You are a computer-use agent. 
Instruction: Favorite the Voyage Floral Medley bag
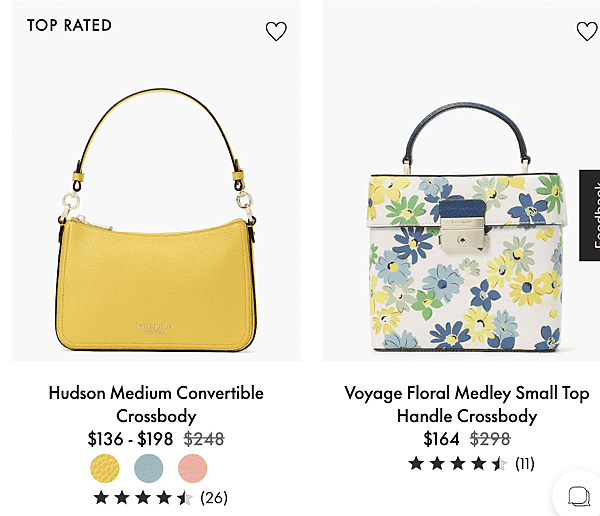pyautogui.click(x=587, y=31)
